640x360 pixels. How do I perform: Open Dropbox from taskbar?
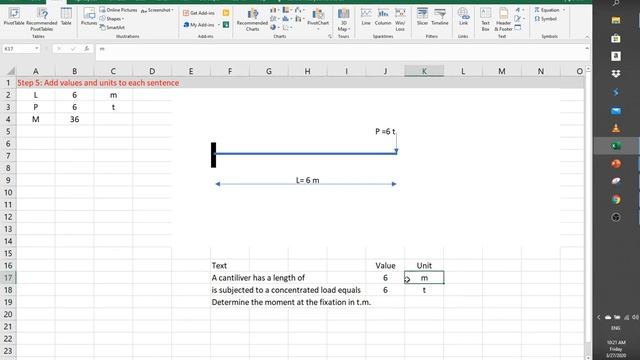(616, 74)
